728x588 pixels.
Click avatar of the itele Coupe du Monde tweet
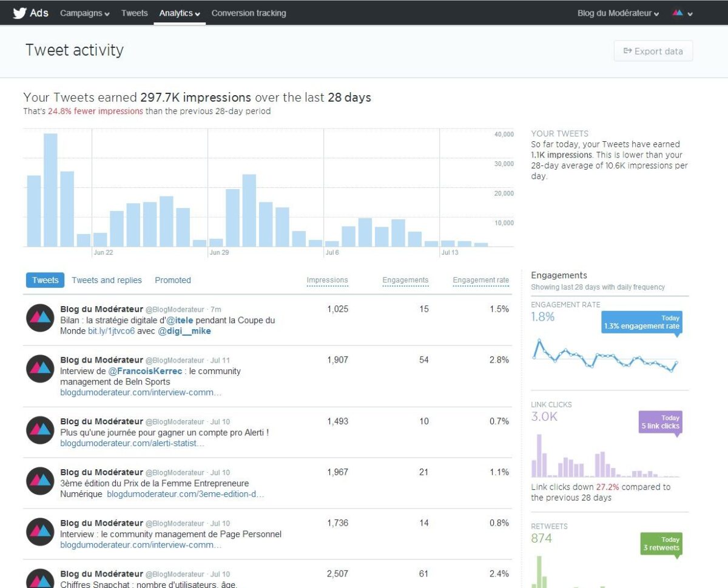41,318
